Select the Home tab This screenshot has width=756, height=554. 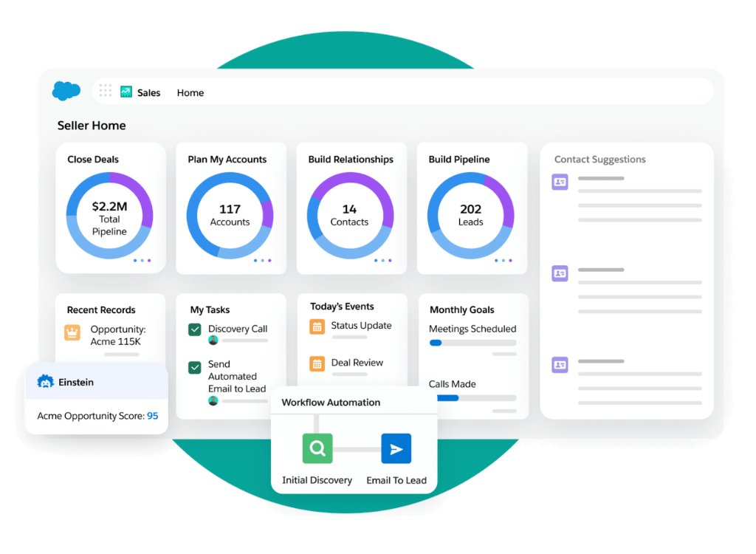(190, 92)
